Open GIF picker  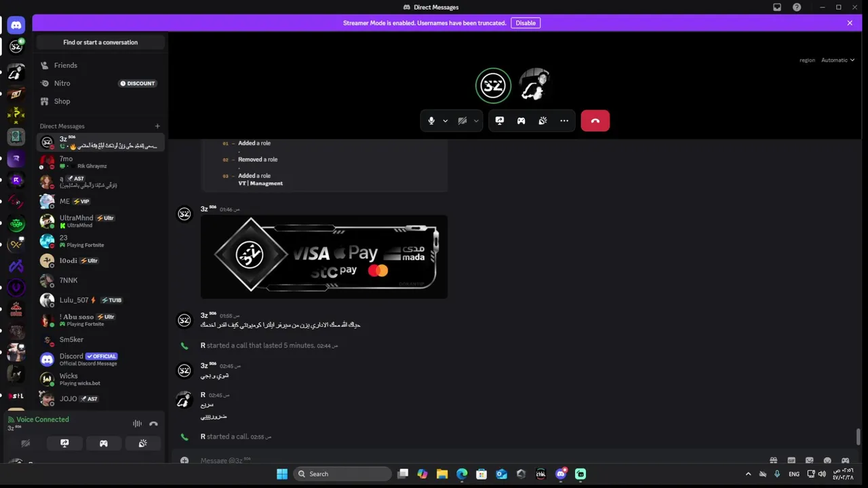click(x=791, y=461)
